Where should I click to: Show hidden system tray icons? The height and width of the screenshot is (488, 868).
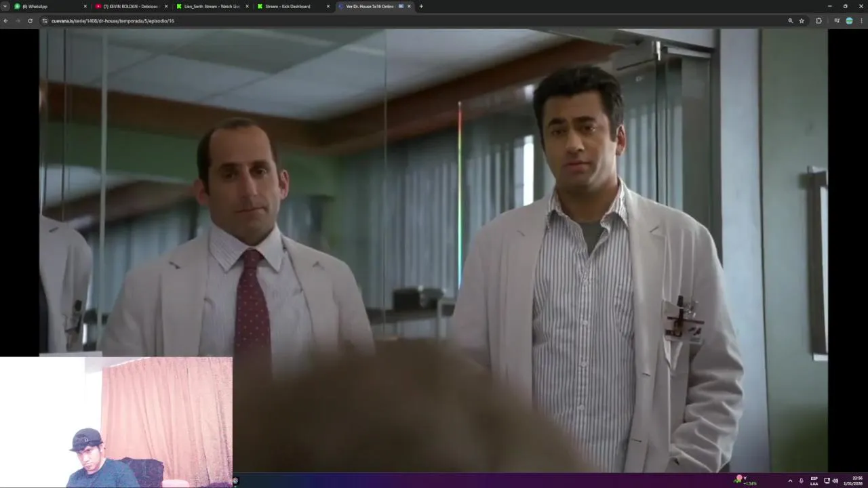[790, 481]
